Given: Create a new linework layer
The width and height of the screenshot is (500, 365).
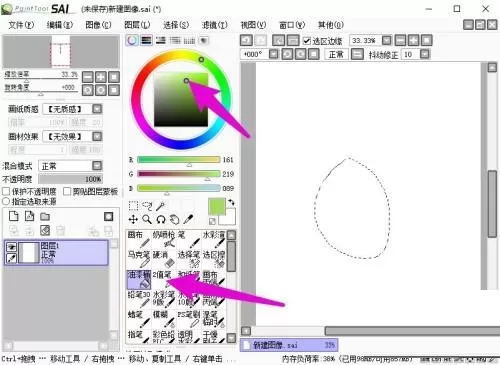Looking at the screenshot, I should (29, 216).
